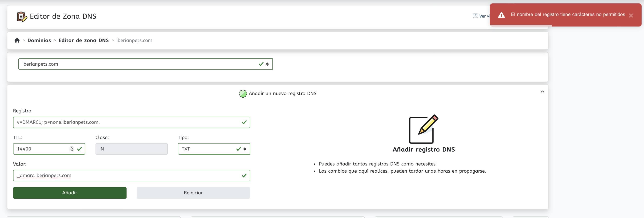
Task: Click the warning triangle in error alert
Action: tap(501, 15)
